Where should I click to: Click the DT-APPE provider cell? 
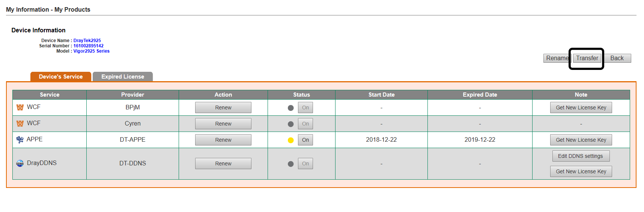tap(132, 140)
